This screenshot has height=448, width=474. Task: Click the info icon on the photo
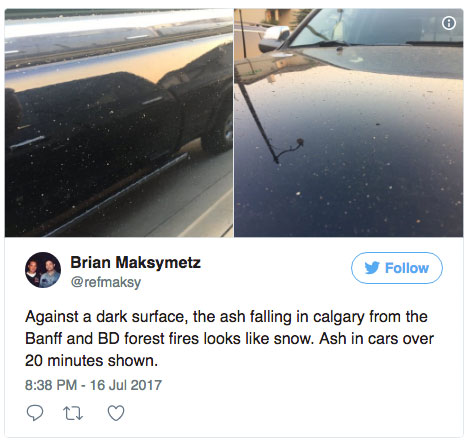[449, 23]
